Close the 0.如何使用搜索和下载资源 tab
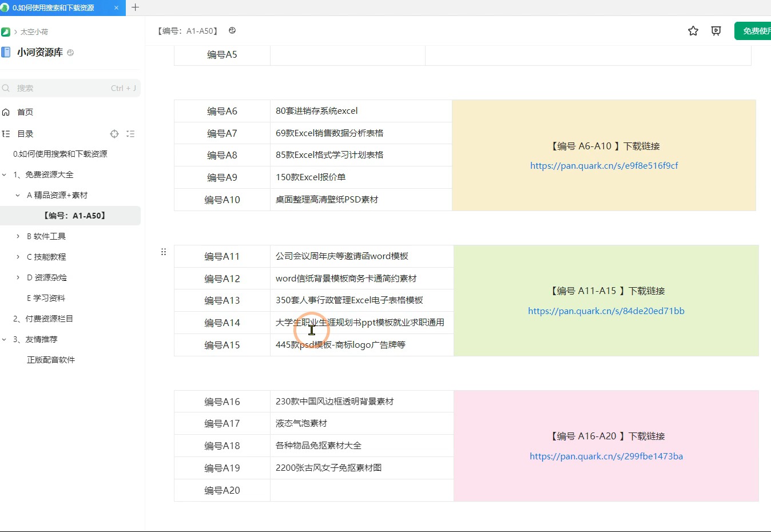771x532 pixels. click(116, 8)
